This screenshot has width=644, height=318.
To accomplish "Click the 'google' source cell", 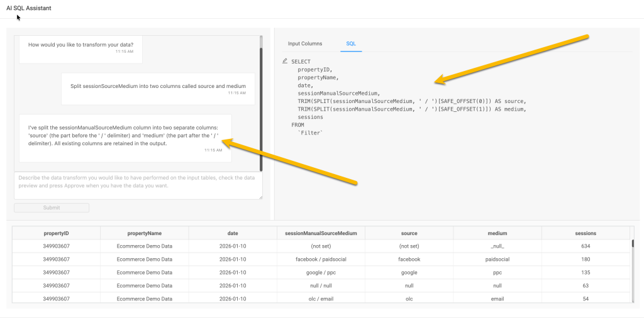I will 409,273.
